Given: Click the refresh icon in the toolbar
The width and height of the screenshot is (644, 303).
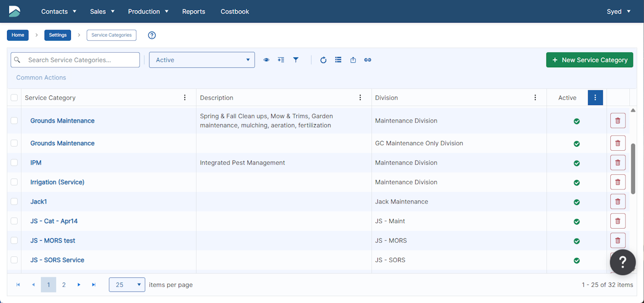Looking at the screenshot, I should pyautogui.click(x=324, y=60).
